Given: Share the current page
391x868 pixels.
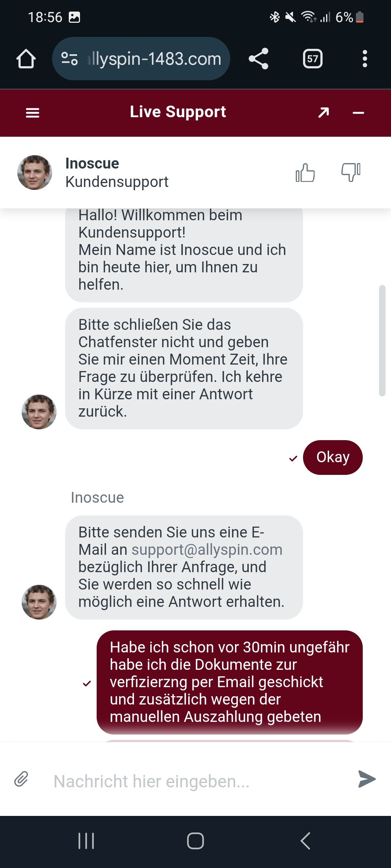Looking at the screenshot, I should tap(258, 59).
